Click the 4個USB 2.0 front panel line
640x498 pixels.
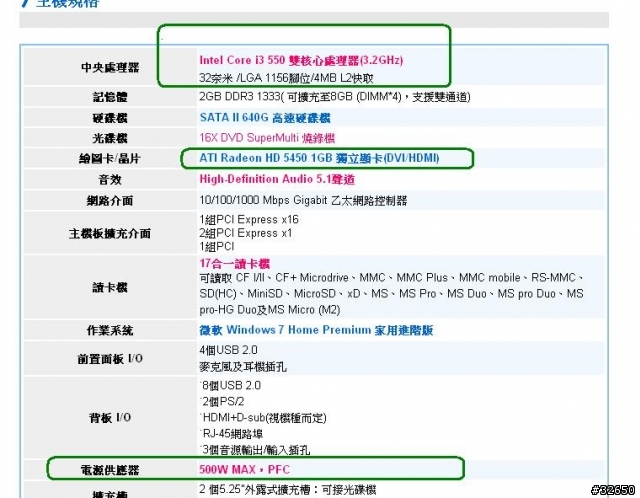pos(229,350)
